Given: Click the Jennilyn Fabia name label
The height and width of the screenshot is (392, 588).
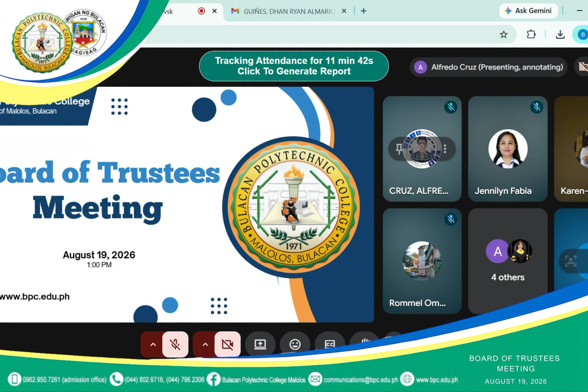Looking at the screenshot, I should (x=503, y=191).
